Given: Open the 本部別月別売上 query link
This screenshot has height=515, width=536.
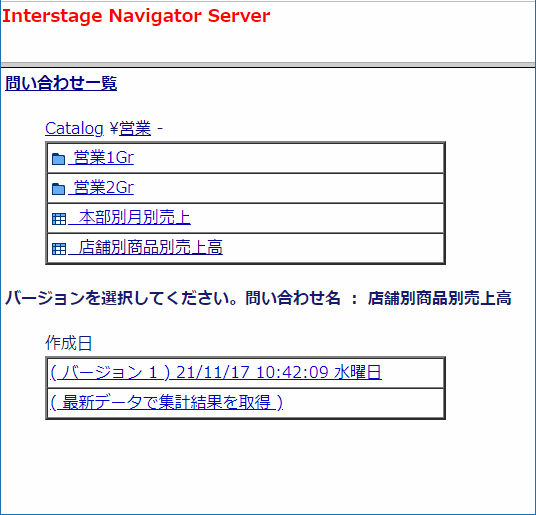Looking at the screenshot, I should point(129,217).
